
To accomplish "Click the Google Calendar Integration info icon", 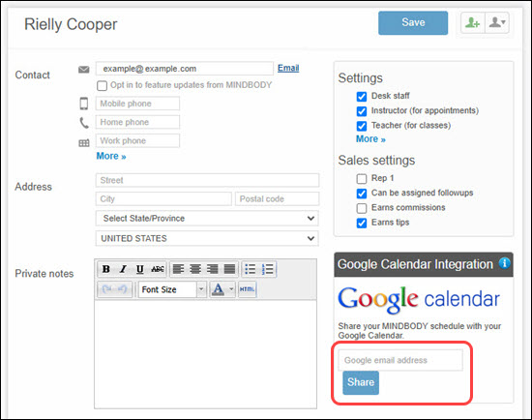I will point(504,263).
